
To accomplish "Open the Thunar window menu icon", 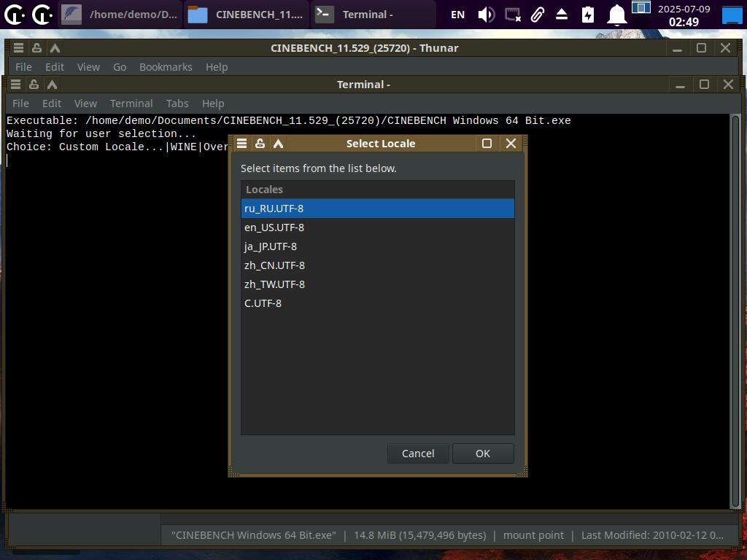I will tap(18, 47).
